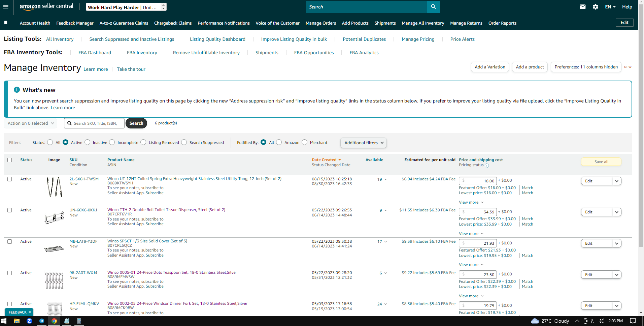The image size is (644, 326).
Task: Click the toilet tissue dispenser thumbnail
Action: (x=54, y=218)
